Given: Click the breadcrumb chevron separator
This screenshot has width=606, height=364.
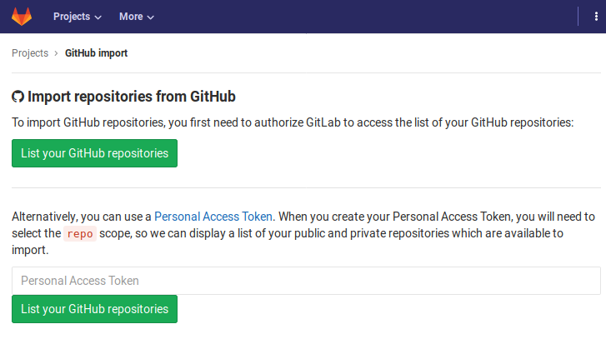Looking at the screenshot, I should [56, 53].
